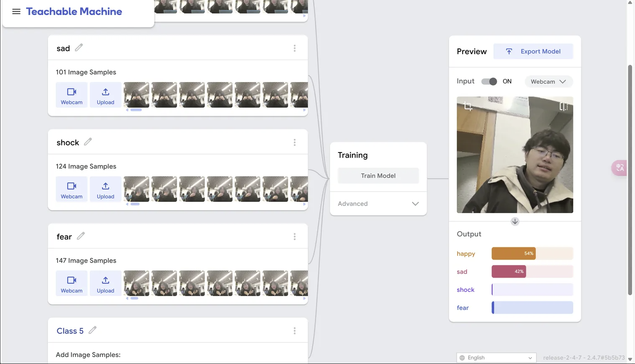635x364 pixels.
Task: Open the English language selector
Action: 496,358
